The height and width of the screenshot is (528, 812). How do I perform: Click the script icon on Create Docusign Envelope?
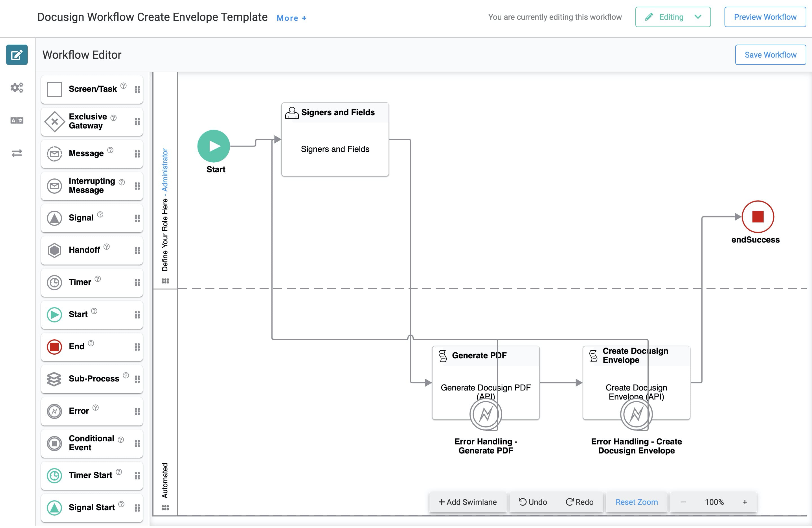pyautogui.click(x=593, y=356)
